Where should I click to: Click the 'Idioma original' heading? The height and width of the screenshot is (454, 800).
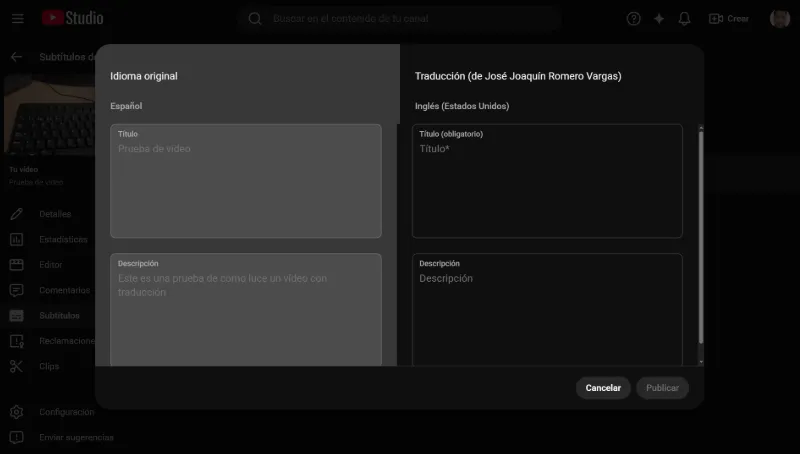tap(144, 76)
